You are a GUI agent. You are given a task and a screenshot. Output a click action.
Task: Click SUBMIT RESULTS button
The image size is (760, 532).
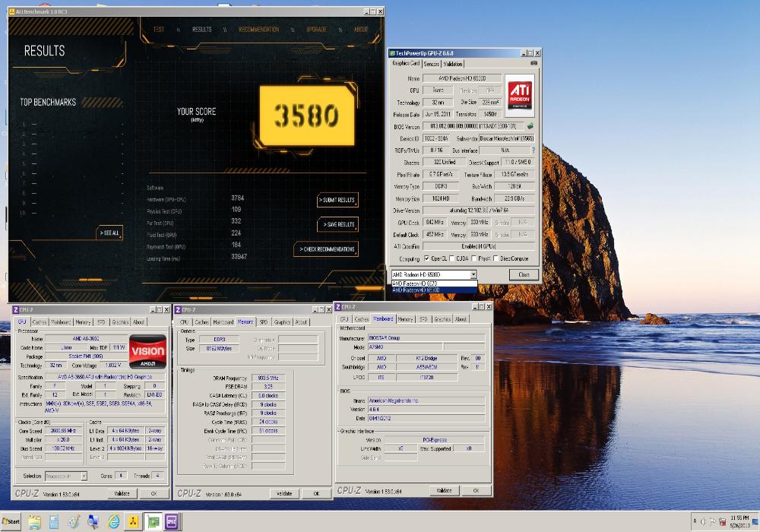point(338,200)
